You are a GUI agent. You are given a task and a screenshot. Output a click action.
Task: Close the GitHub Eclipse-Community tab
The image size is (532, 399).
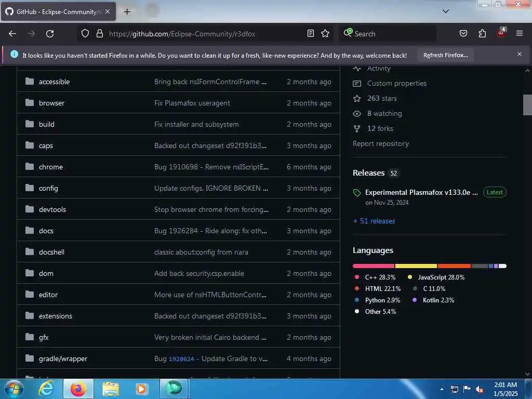[x=107, y=11]
